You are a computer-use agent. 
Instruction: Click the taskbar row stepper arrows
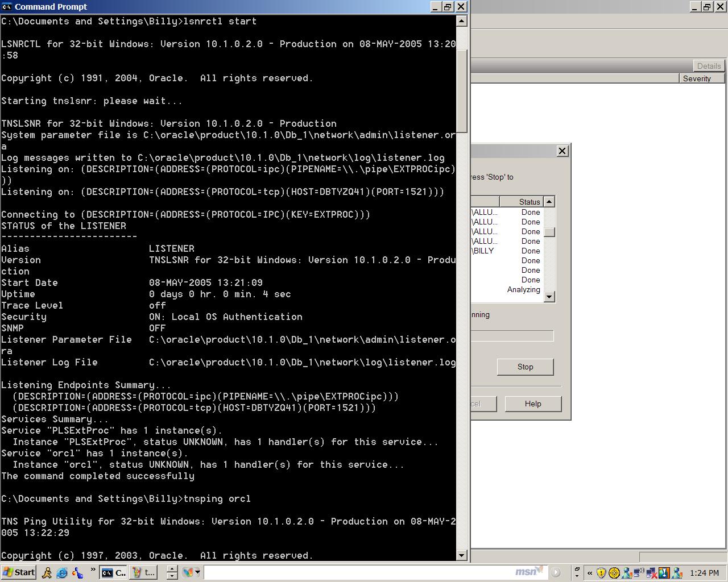[x=172, y=573]
